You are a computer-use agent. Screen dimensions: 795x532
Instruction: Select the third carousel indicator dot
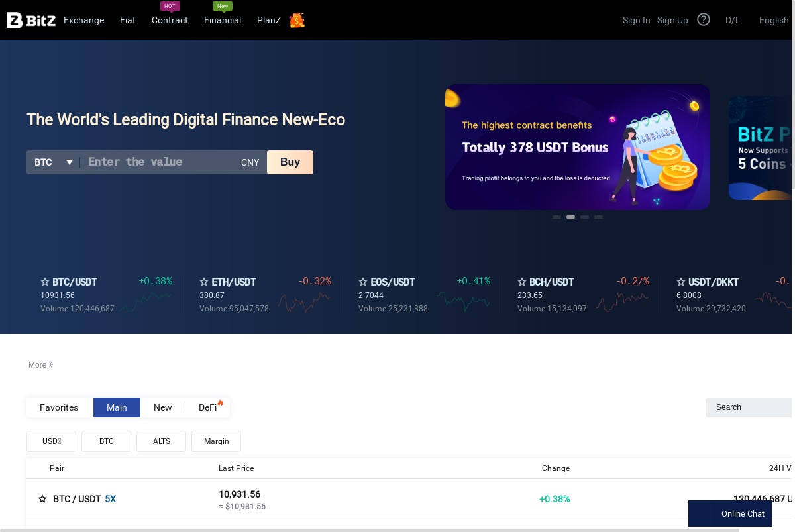(584, 217)
